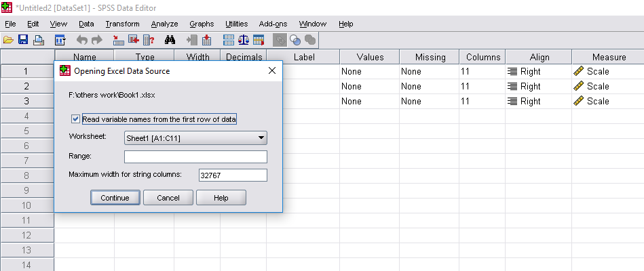Viewport: 644px width, 271px height.
Task: Click the Missing cell None in row 2
Action: tap(430, 87)
